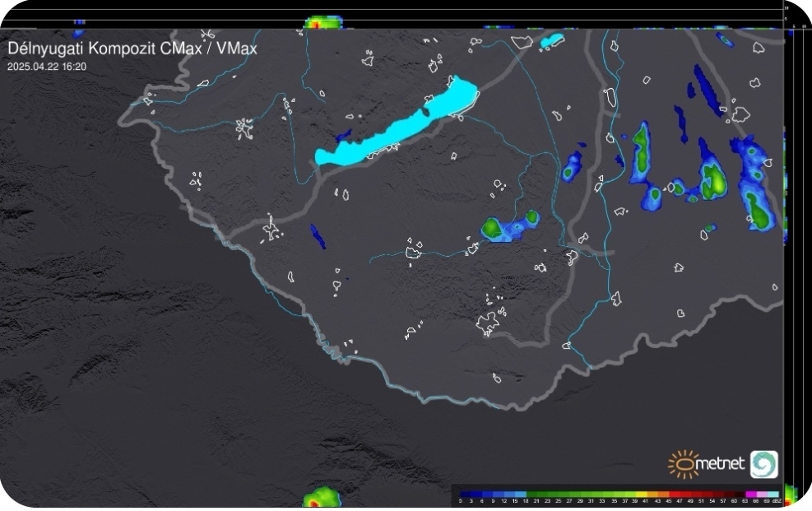Screen dimensions: 812x511
Task: Click the orange sun icon in metnet logo
Action: 682,464
